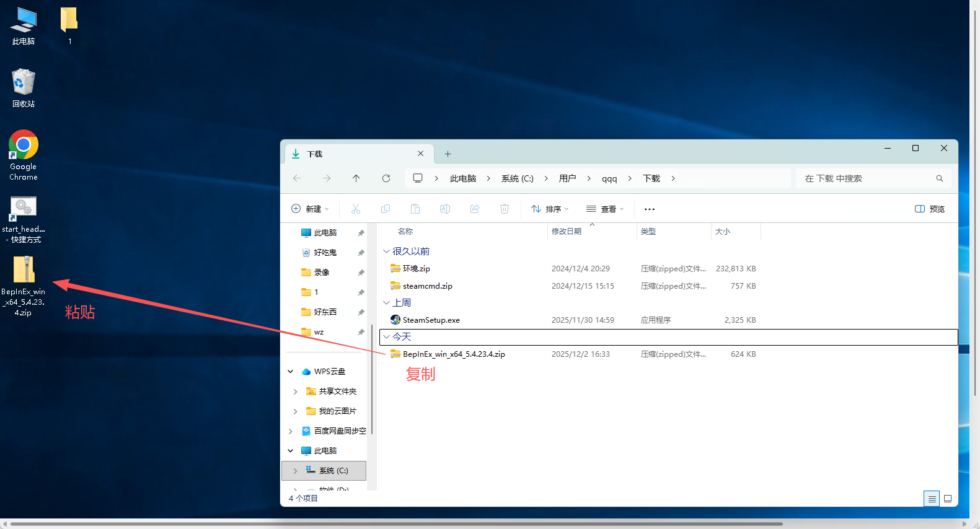The width and height of the screenshot is (980, 529).
Task: Collapse the 'Today' file group
Action: click(x=387, y=337)
